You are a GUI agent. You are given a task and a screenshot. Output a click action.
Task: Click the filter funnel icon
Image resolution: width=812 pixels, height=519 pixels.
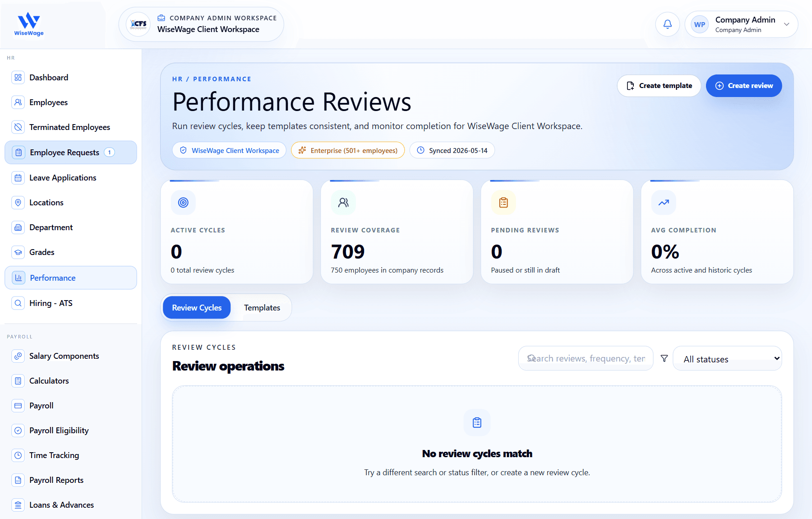tap(664, 358)
